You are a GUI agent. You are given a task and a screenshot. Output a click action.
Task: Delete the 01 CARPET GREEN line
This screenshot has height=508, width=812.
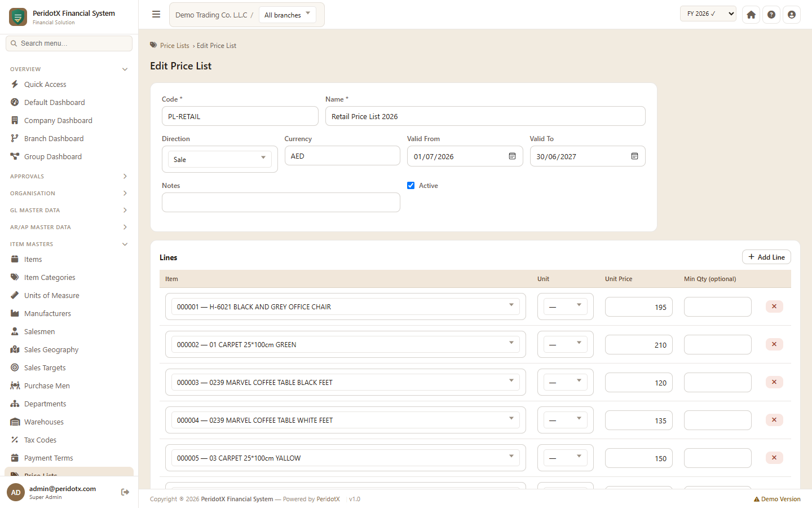click(x=774, y=344)
